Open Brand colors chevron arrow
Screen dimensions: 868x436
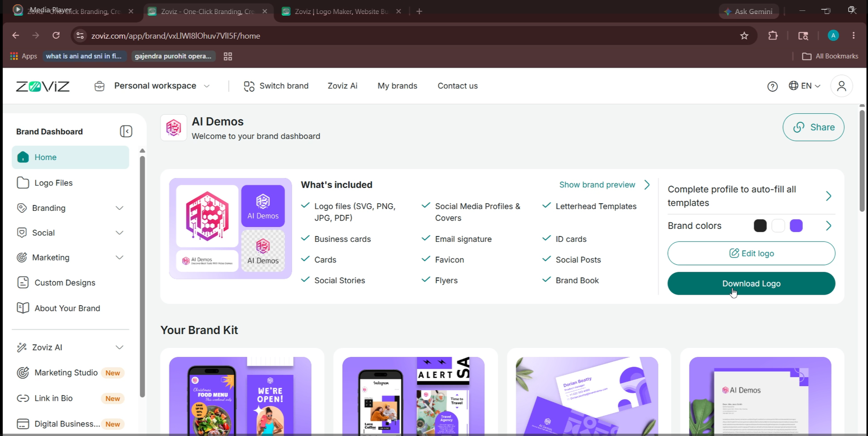pyautogui.click(x=828, y=226)
